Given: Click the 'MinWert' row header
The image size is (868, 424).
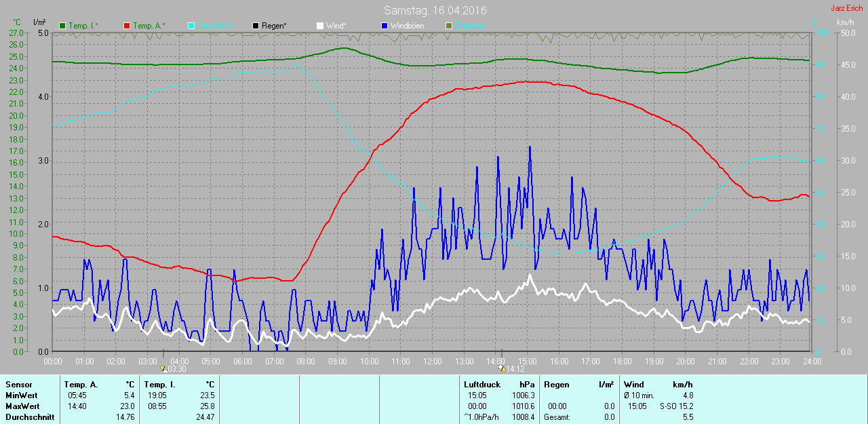Looking at the screenshot, I should (x=22, y=395).
